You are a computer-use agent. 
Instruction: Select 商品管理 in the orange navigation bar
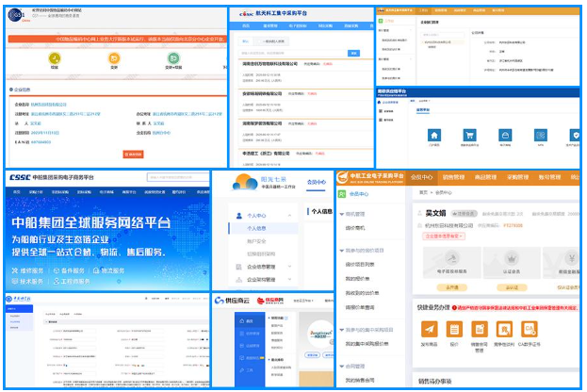pos(487,176)
